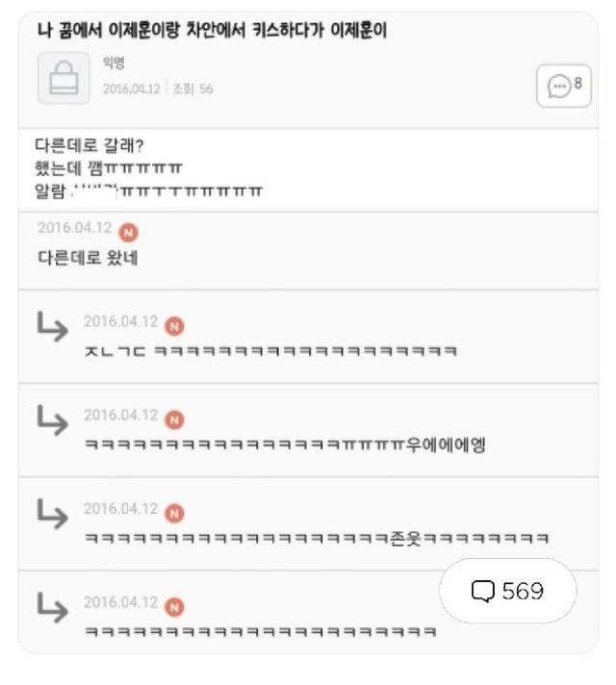The width and height of the screenshot is (616, 685).
Task: Click the reply arrow beside the "ㅈㄴㄱㄷ" reply
Action: [x=52, y=330]
